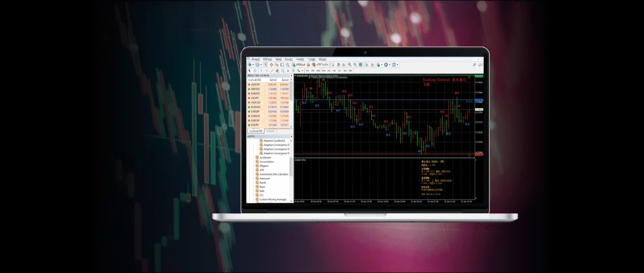Select Autochartist_Risk_Calculator in Navigator tree
The height and width of the screenshot is (273, 644).
click(274, 174)
